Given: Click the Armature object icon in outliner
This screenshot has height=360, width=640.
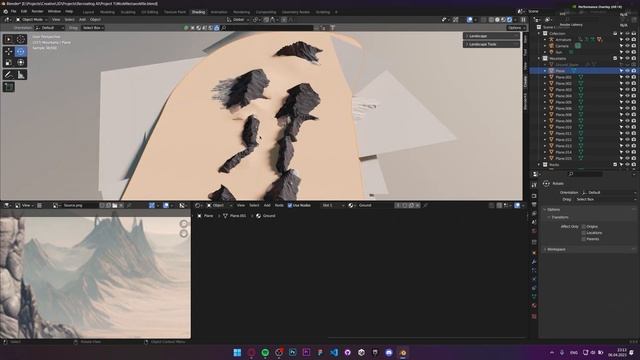Looking at the screenshot, I should click(x=551, y=40).
